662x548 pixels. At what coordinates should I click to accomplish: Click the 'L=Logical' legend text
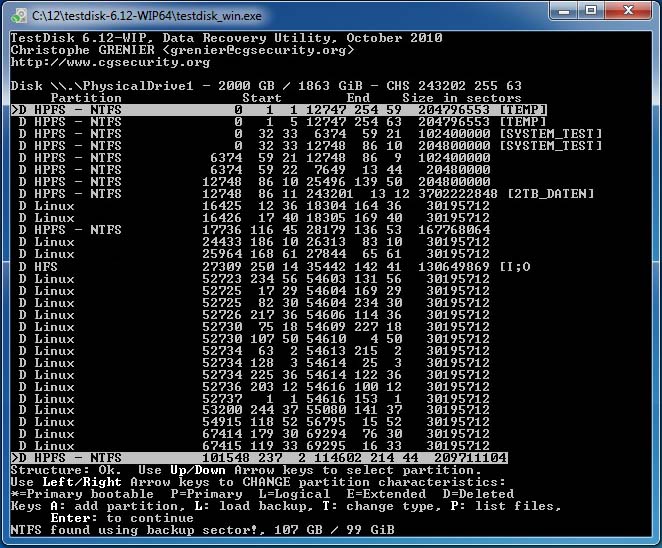click(x=294, y=494)
